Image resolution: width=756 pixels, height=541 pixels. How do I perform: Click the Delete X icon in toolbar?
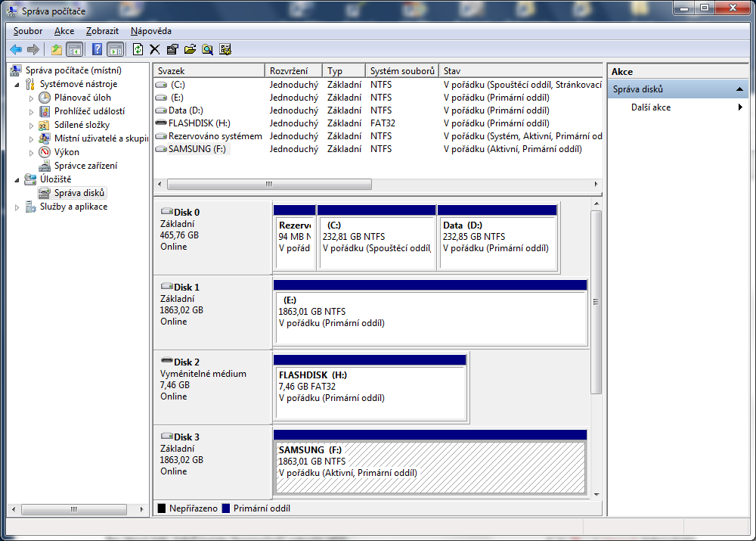154,49
